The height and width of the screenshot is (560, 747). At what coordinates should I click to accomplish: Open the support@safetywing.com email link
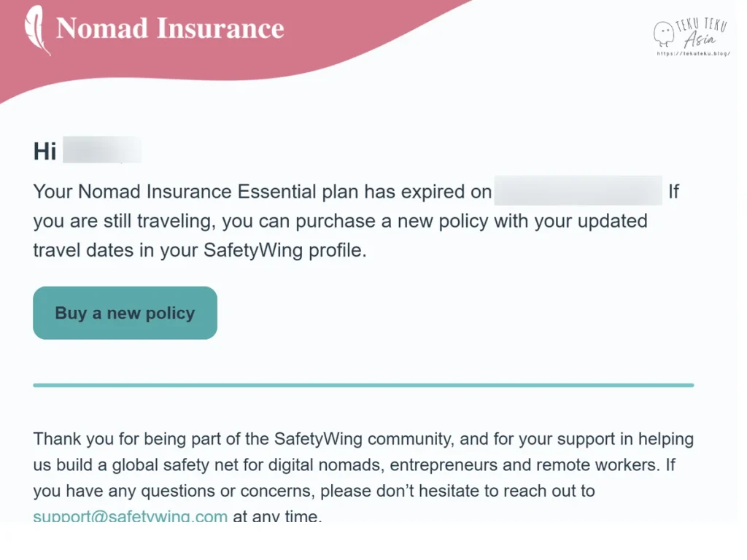tap(131, 517)
